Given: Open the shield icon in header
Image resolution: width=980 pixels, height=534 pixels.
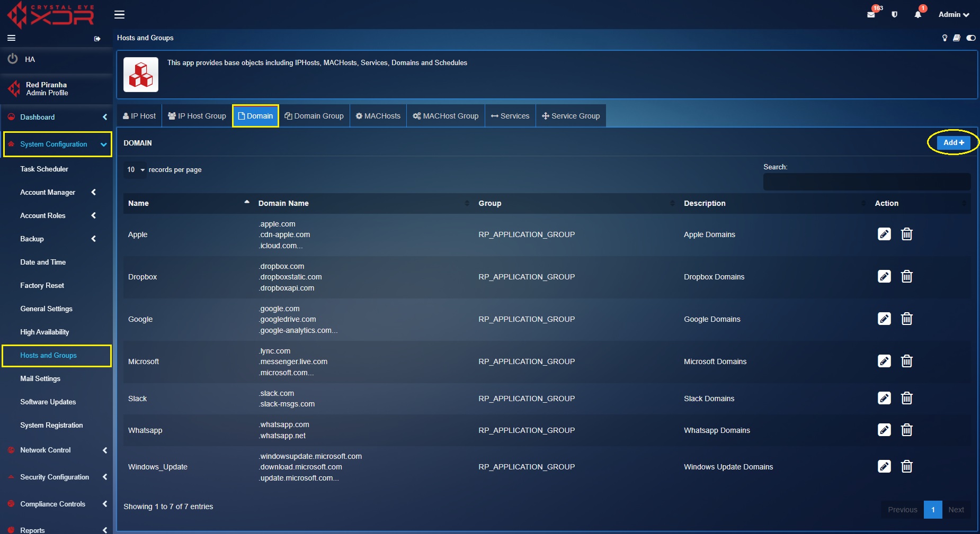Looking at the screenshot, I should [894, 15].
